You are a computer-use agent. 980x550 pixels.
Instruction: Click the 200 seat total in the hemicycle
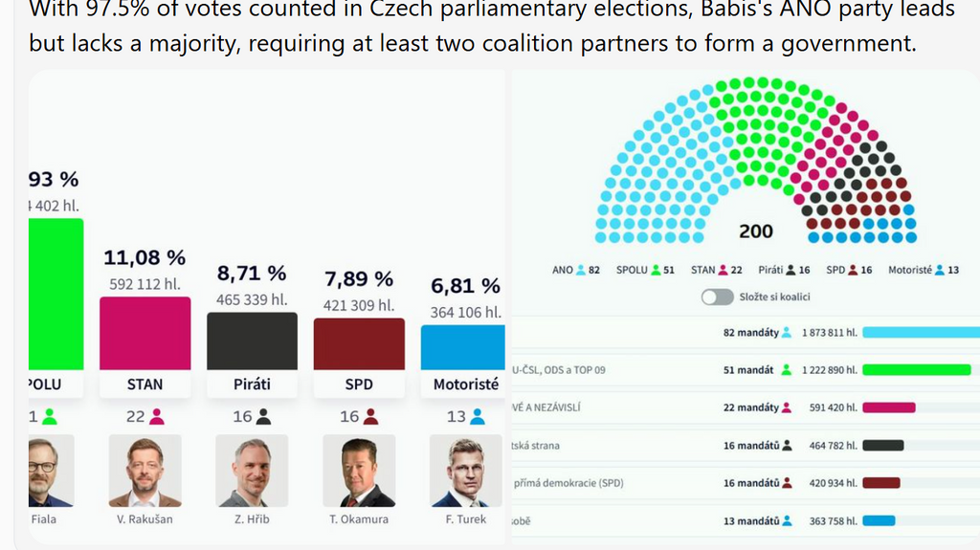click(756, 231)
